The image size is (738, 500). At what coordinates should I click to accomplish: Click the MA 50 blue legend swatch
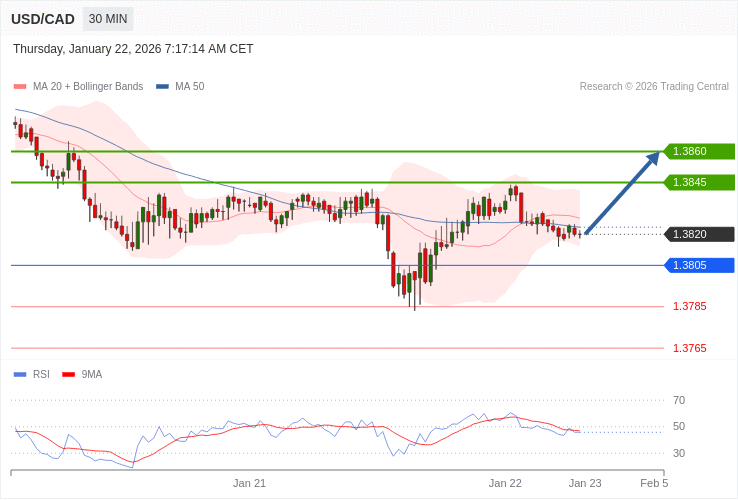[162, 87]
